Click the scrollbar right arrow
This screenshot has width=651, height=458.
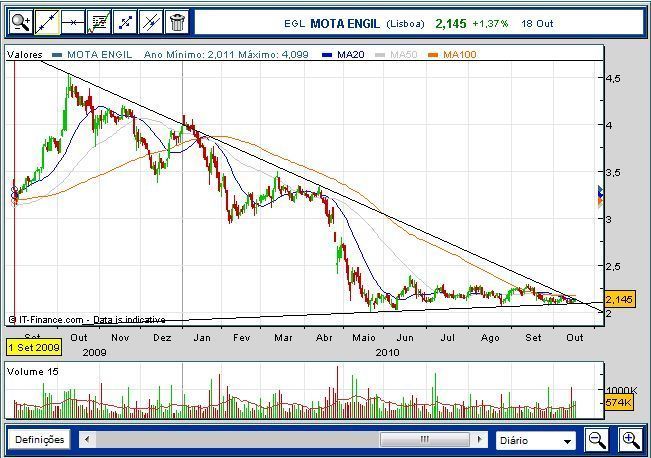(480, 439)
